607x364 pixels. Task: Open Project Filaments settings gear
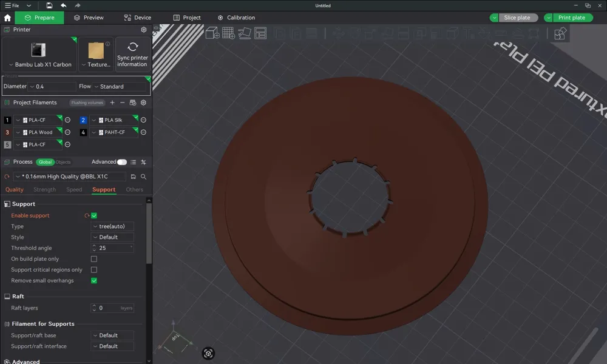144,103
